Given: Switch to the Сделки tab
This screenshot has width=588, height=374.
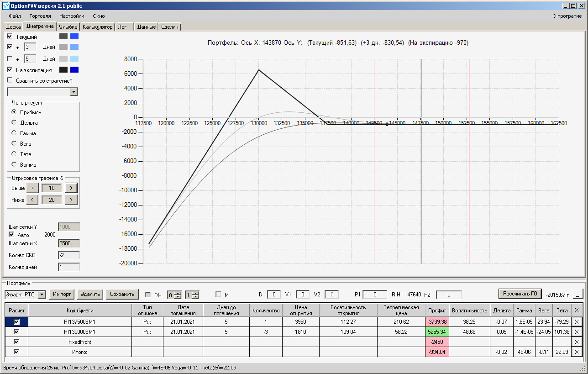Looking at the screenshot, I should [x=170, y=27].
